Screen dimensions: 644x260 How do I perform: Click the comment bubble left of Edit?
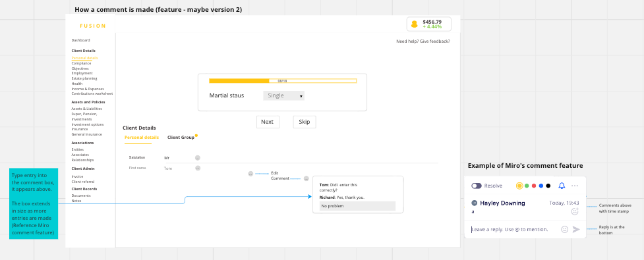pos(250,174)
